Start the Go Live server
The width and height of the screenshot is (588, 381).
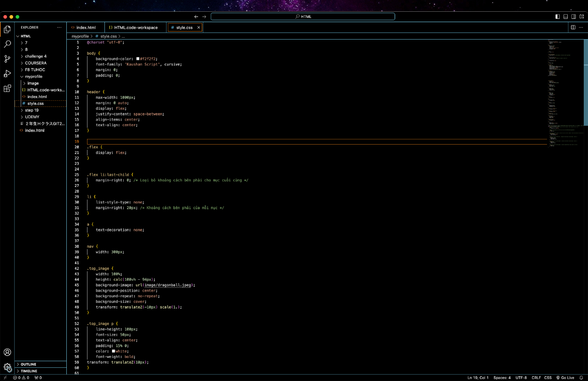click(565, 378)
